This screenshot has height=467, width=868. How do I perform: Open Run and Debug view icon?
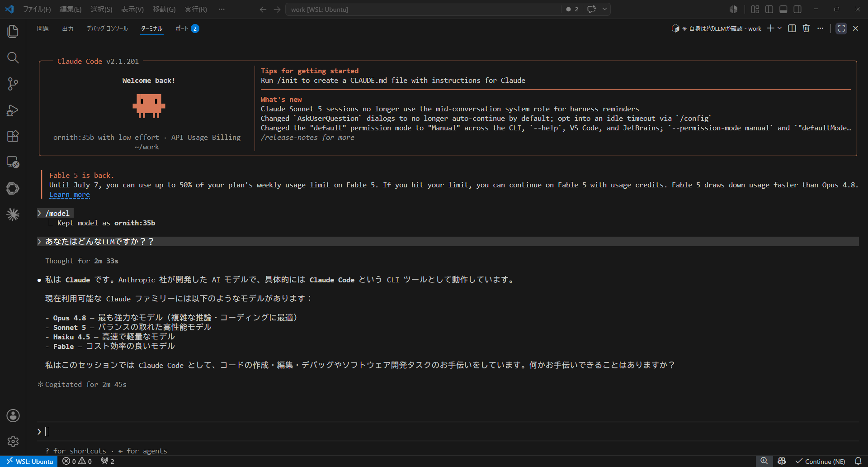pyautogui.click(x=13, y=110)
